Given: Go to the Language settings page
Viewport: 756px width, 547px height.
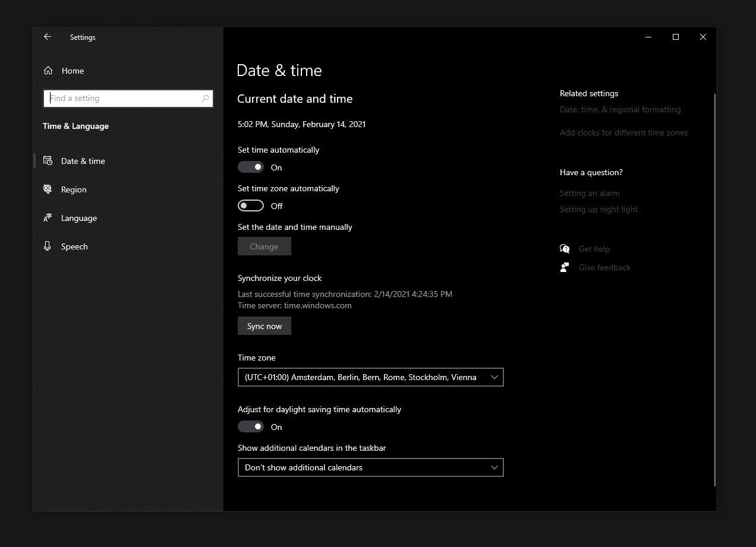Looking at the screenshot, I should pos(128,218).
